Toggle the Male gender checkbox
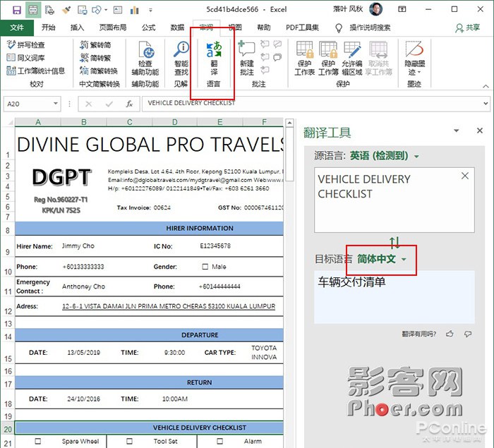Screen dimensions: 494x448 click(x=205, y=267)
